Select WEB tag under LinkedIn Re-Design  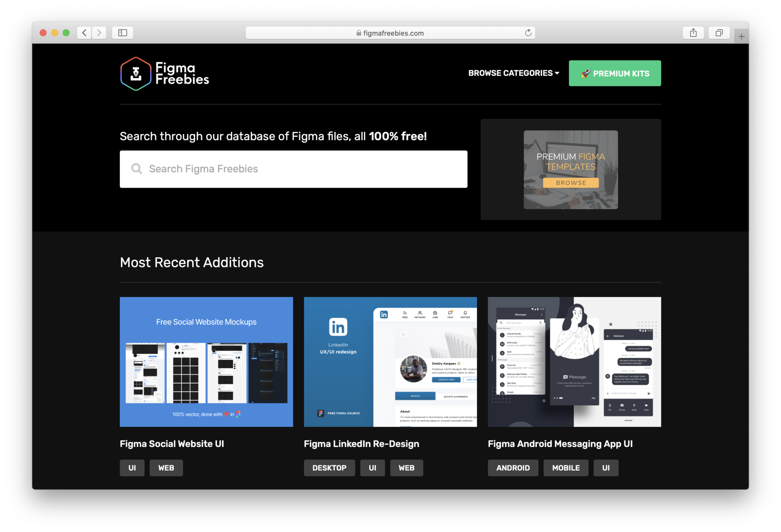click(407, 468)
